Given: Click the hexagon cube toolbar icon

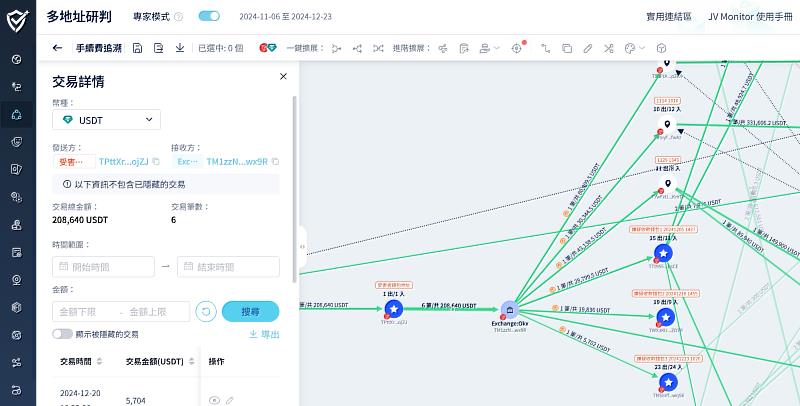Looking at the screenshot, I should click(x=661, y=48).
